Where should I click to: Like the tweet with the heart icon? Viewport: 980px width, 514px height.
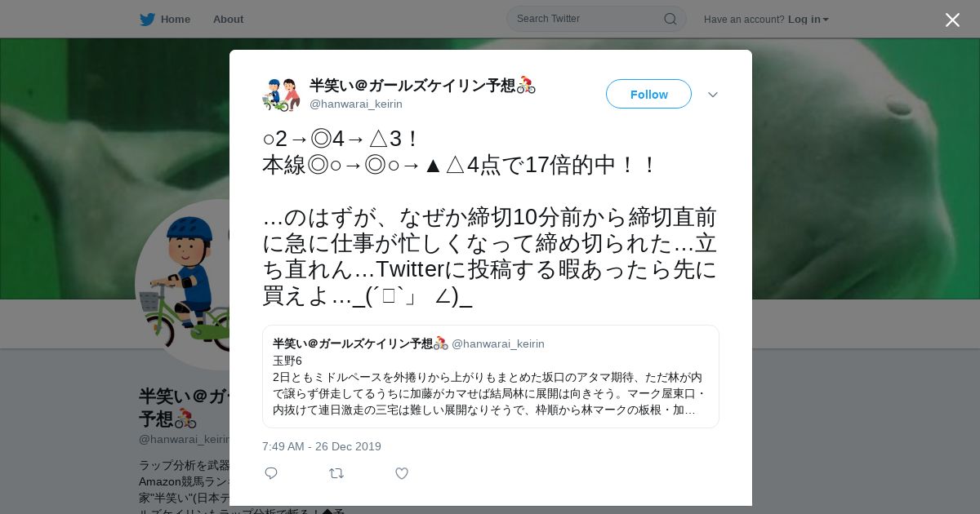click(x=402, y=473)
